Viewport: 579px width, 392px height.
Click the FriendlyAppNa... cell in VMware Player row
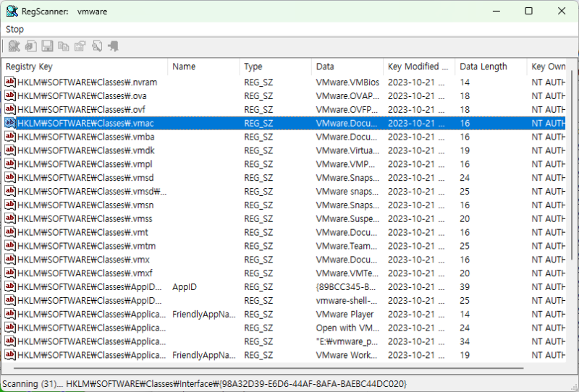pyautogui.click(x=204, y=314)
